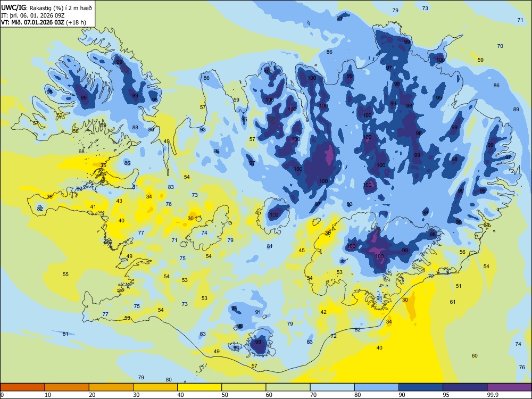Click the 'VT: Mið. 07.01.2026 03Z (+18 h)' line
The height and width of the screenshot is (399, 532).
tap(44, 22)
